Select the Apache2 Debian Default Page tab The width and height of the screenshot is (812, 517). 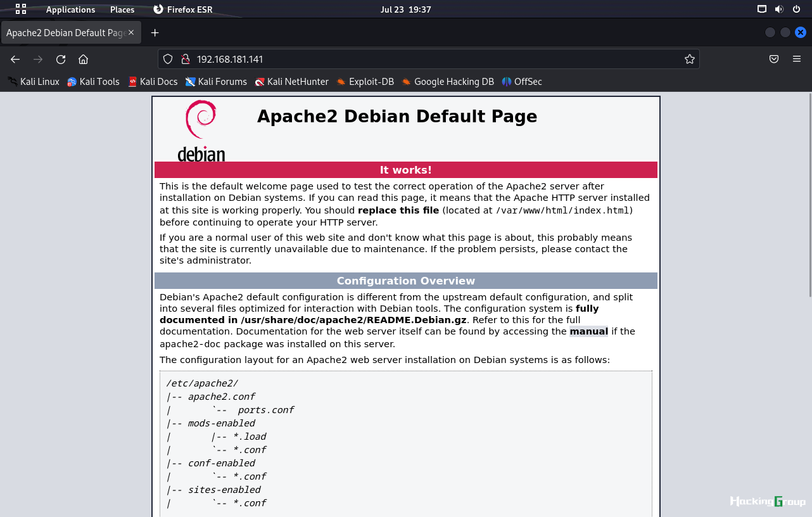click(70, 32)
